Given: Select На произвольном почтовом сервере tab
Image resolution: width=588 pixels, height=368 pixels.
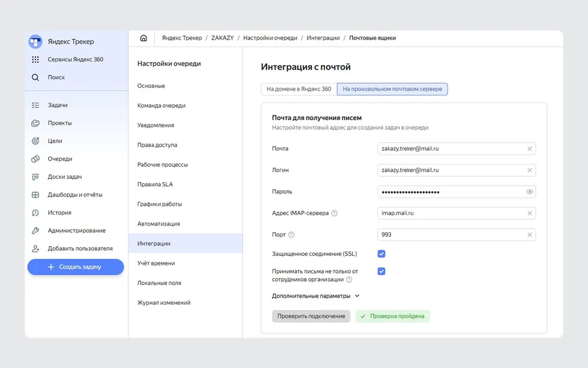Looking at the screenshot, I should click(x=392, y=89).
